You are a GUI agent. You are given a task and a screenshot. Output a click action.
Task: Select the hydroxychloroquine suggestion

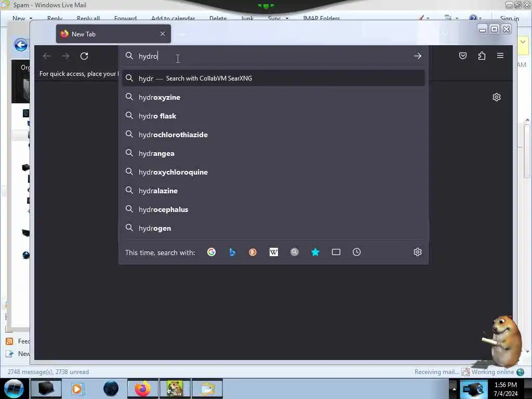[273, 172]
